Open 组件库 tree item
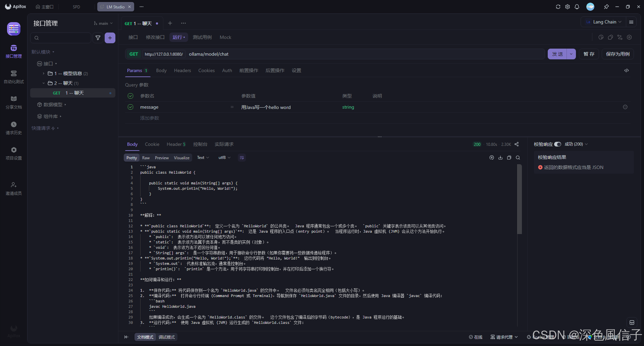The image size is (644, 346). (50, 116)
